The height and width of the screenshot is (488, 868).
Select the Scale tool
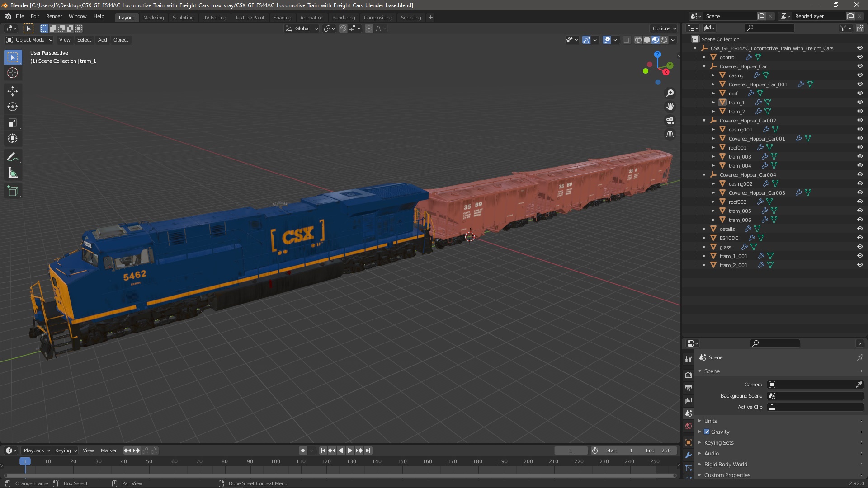pos(13,123)
